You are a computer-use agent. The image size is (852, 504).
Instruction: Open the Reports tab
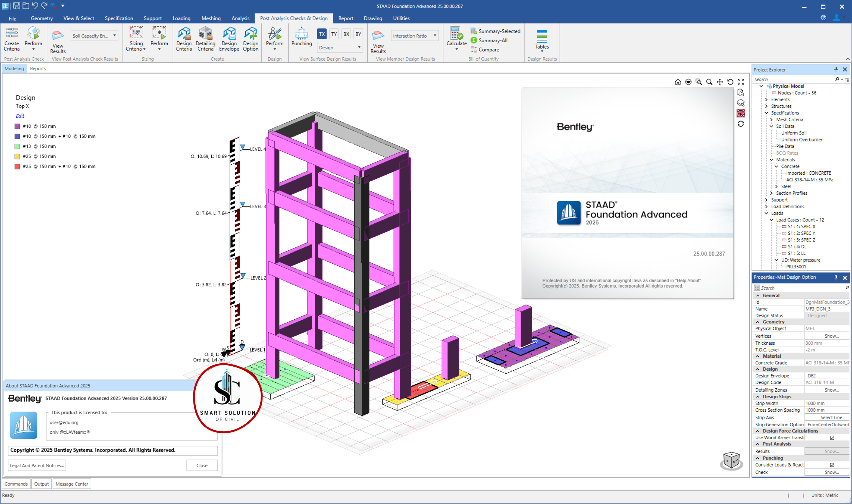tap(38, 69)
